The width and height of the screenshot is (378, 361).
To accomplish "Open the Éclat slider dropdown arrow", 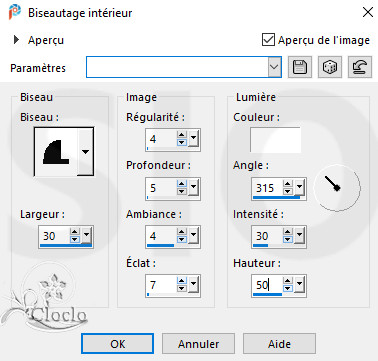I will point(193,285).
